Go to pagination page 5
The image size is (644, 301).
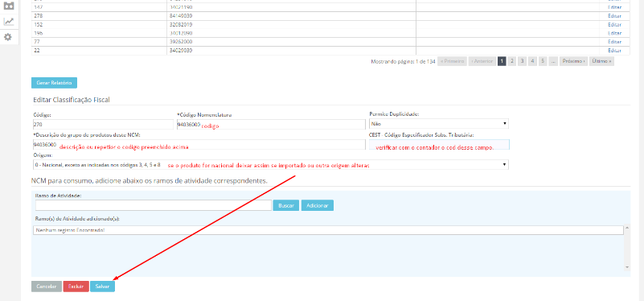click(x=543, y=61)
